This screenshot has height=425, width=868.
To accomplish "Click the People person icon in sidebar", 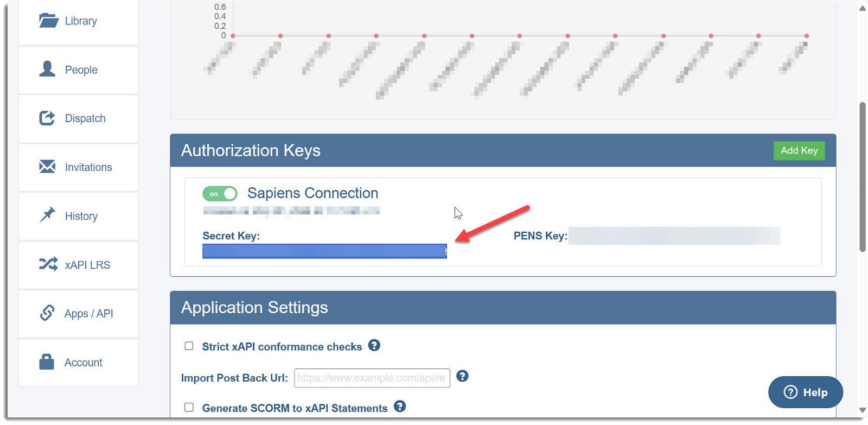I will (x=47, y=69).
